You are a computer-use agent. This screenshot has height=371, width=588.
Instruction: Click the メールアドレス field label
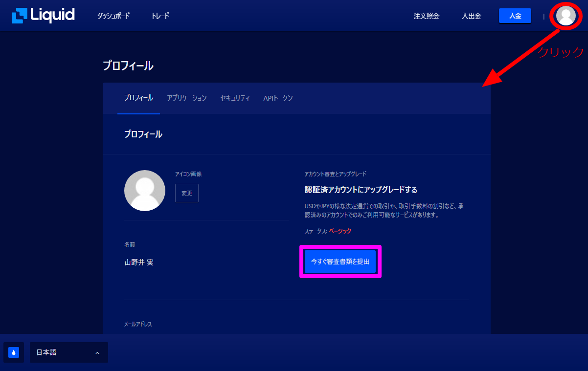click(138, 324)
